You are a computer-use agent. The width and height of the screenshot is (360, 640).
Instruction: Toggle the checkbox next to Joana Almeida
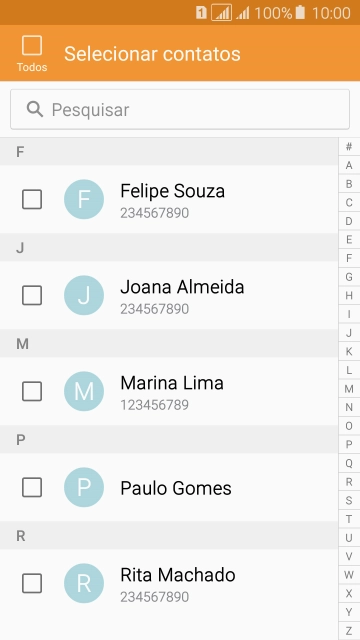[x=32, y=295]
